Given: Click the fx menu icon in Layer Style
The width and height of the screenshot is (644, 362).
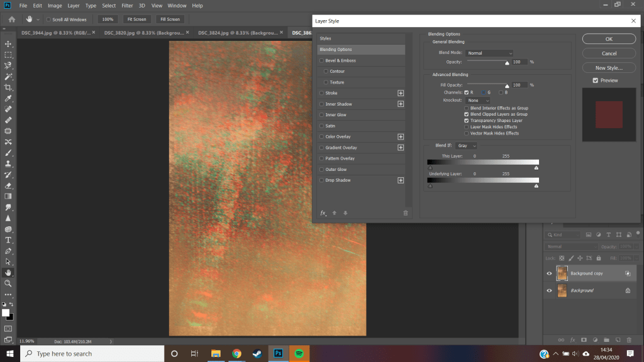Looking at the screenshot, I should click(323, 213).
